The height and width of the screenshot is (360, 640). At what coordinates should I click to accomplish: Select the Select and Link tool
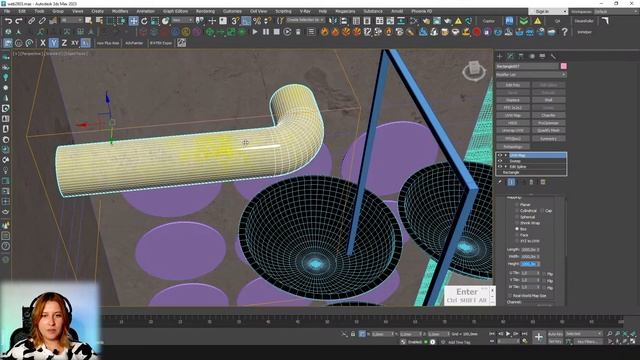31,21
